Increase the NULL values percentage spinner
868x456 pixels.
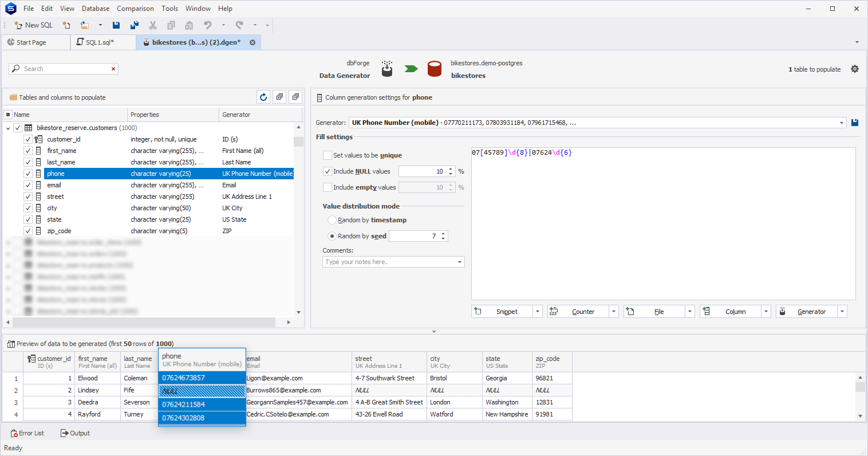451,169
